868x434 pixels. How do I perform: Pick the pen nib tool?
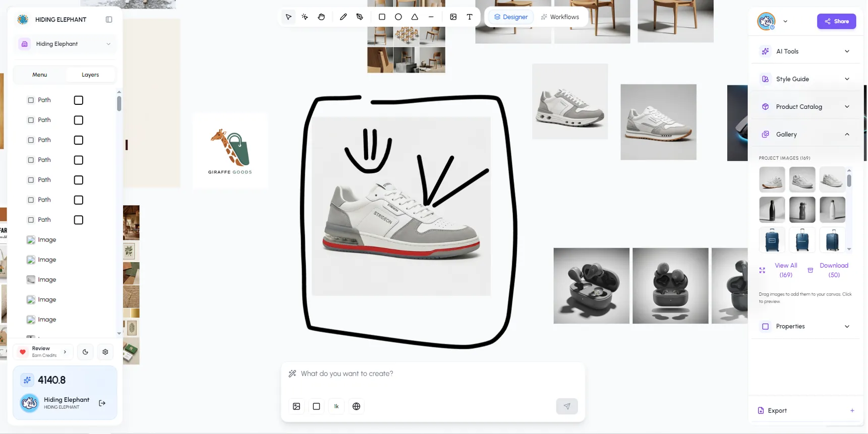360,17
